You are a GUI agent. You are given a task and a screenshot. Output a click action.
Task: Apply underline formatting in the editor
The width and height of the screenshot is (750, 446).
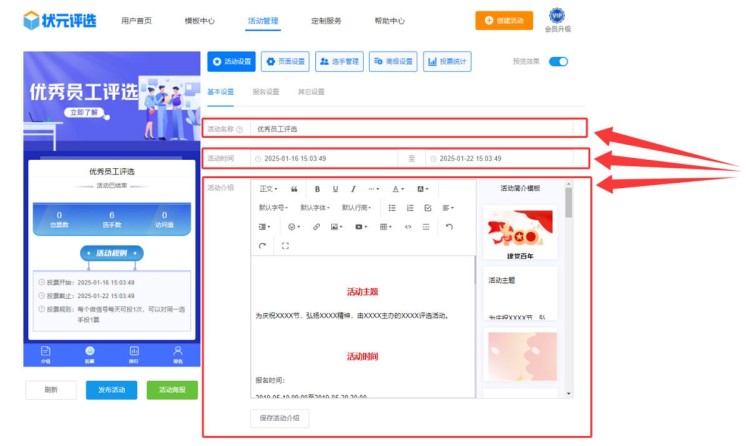(334, 189)
